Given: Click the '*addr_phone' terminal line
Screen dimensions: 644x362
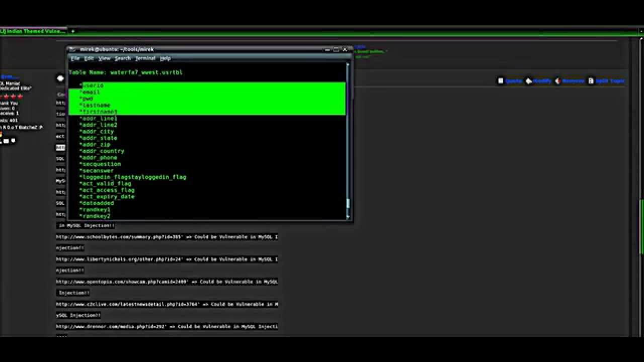Looking at the screenshot, I should 98,157.
